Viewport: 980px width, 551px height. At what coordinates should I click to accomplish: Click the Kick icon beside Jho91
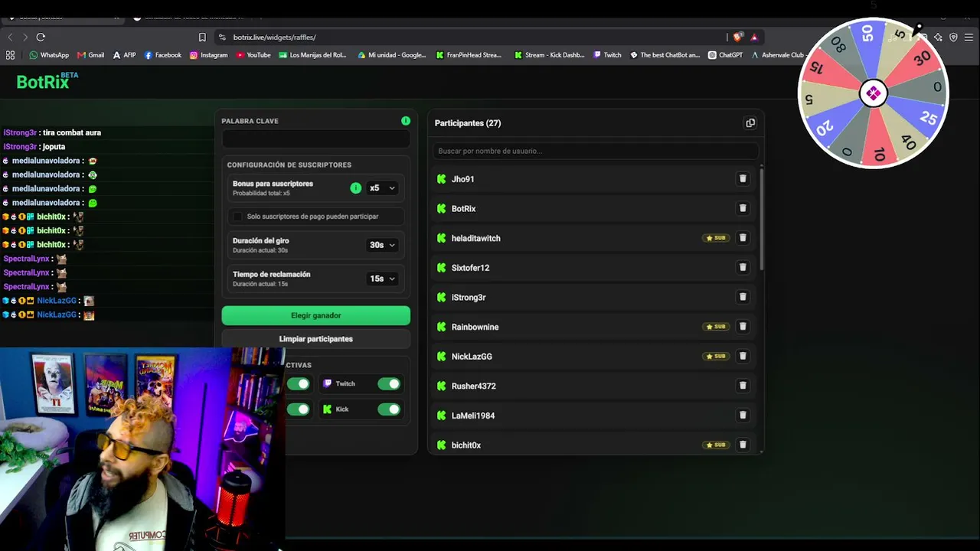(x=441, y=179)
